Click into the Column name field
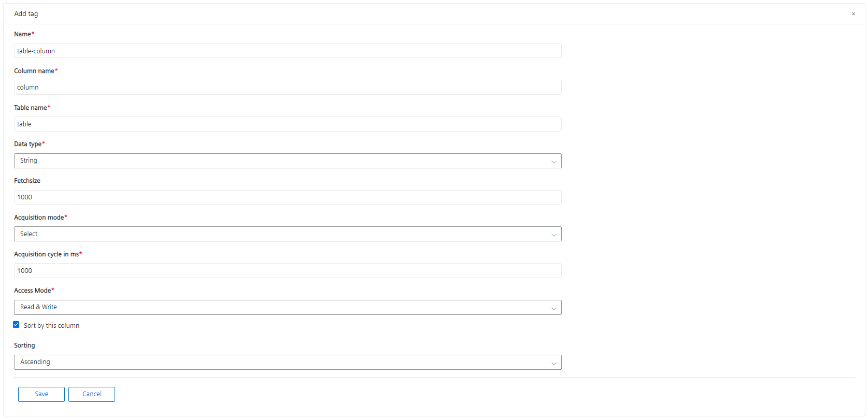 287,88
